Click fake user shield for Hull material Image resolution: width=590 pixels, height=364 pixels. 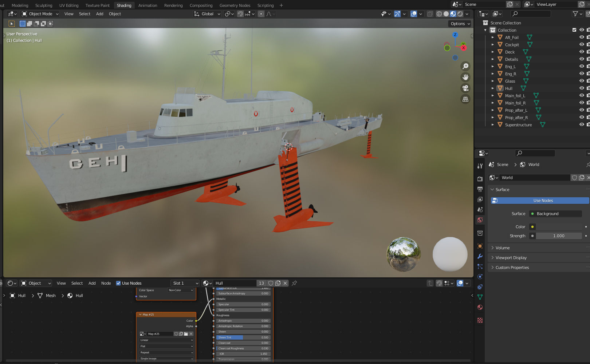(x=271, y=283)
